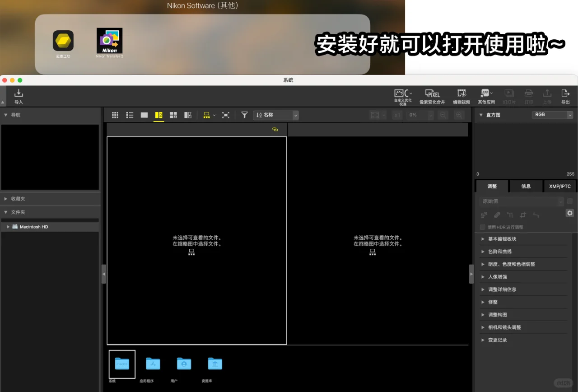Switch to the 信息 tab

click(x=526, y=186)
